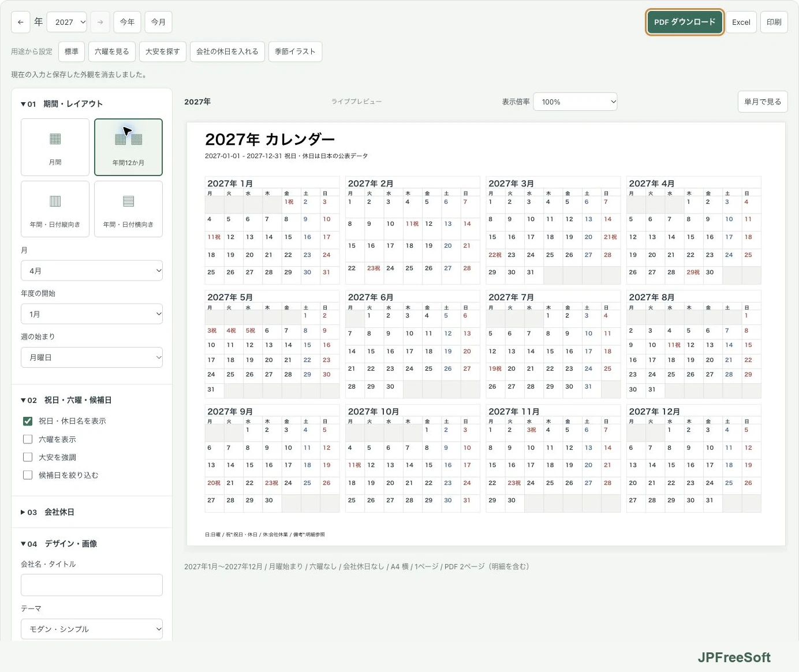Enable 六曜を表示 checkbox
This screenshot has width=799, height=672.
27,439
